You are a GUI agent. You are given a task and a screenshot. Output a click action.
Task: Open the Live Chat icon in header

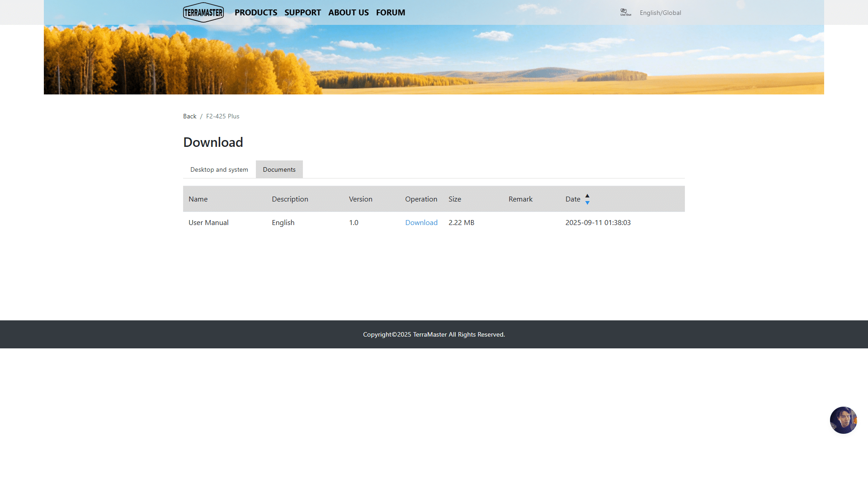coord(625,13)
